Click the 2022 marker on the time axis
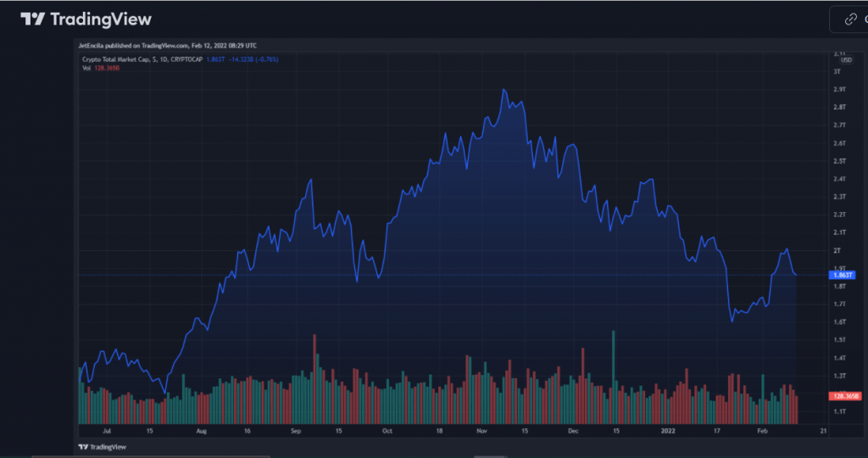Image resolution: width=868 pixels, height=458 pixels. point(667,431)
